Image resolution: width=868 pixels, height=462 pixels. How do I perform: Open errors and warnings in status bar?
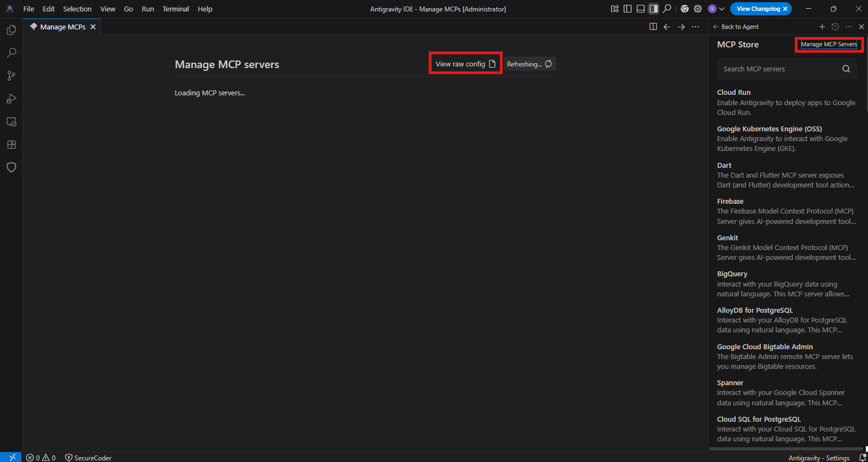(41, 458)
